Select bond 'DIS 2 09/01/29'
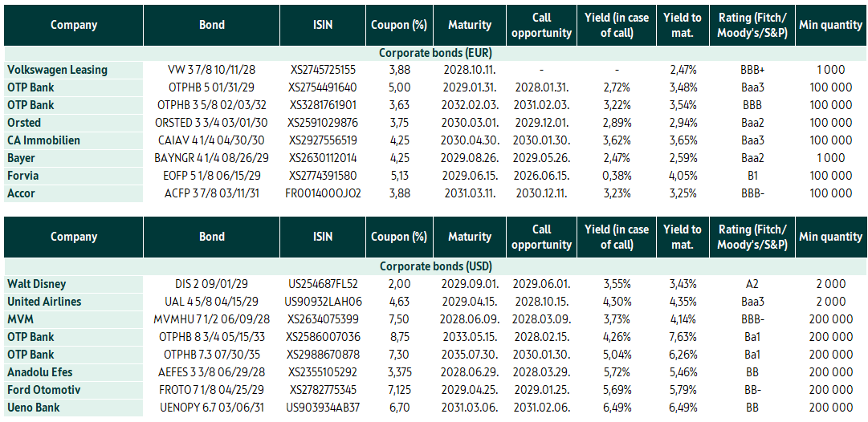 pyautogui.click(x=211, y=284)
